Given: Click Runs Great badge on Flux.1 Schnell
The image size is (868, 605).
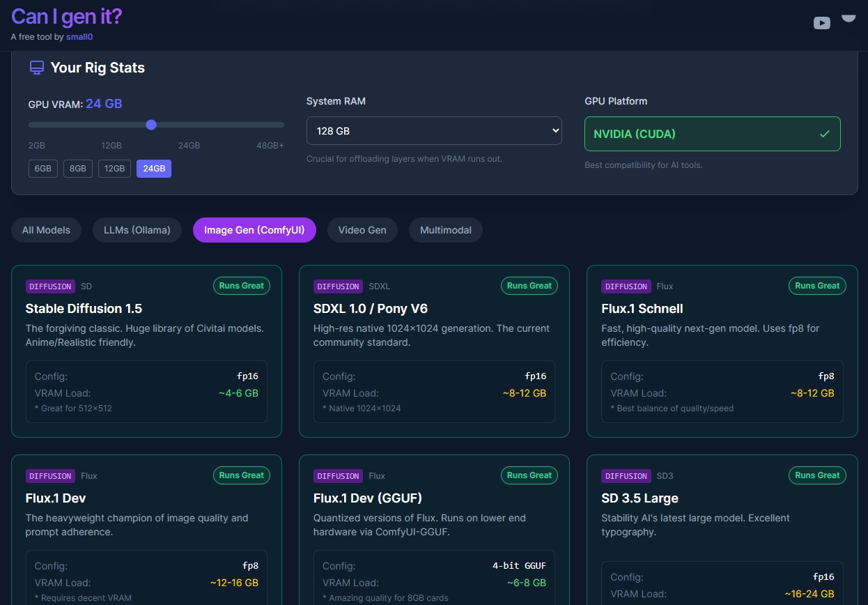Looking at the screenshot, I should click(x=817, y=286).
